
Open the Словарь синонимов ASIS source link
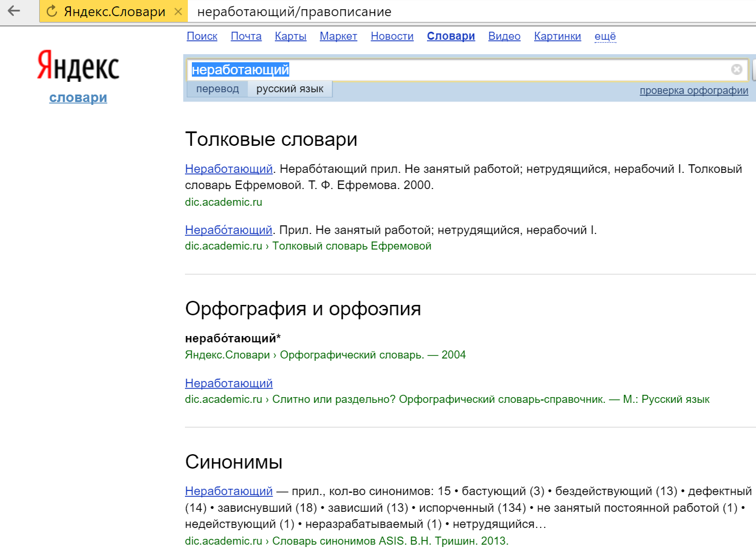390,541
